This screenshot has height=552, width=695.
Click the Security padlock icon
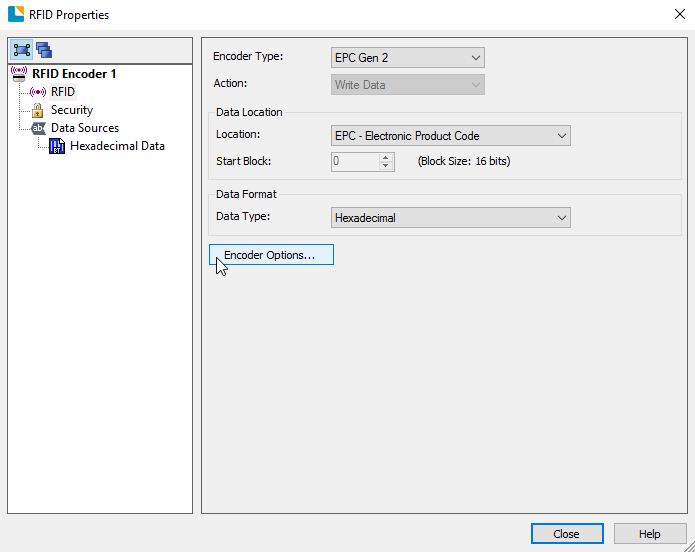coord(38,110)
